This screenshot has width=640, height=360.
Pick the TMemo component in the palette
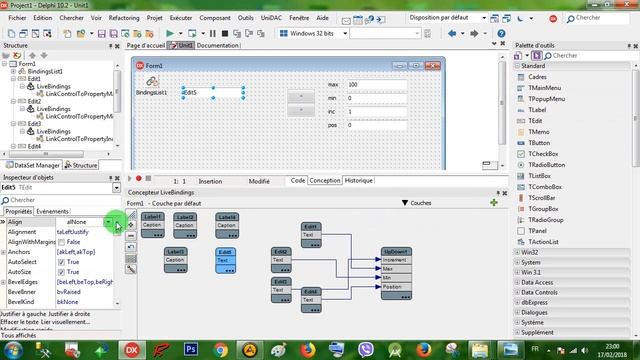pyautogui.click(x=539, y=132)
